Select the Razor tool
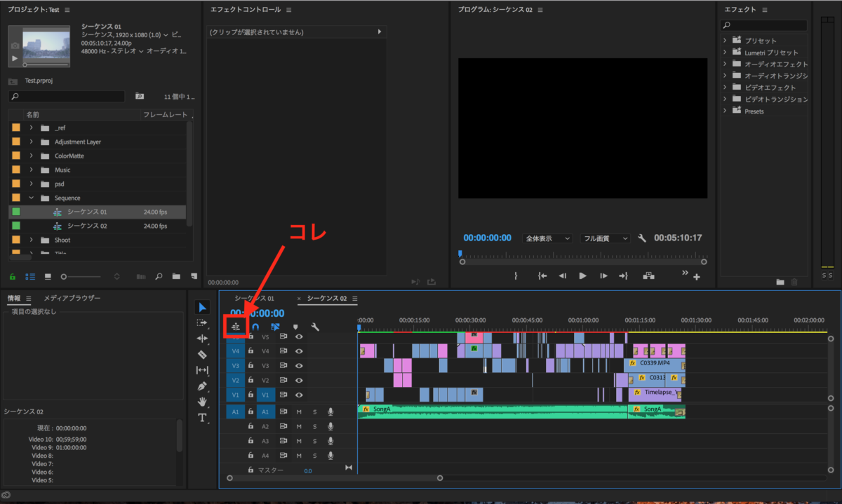Viewport: 842px width, 504px height. click(202, 355)
